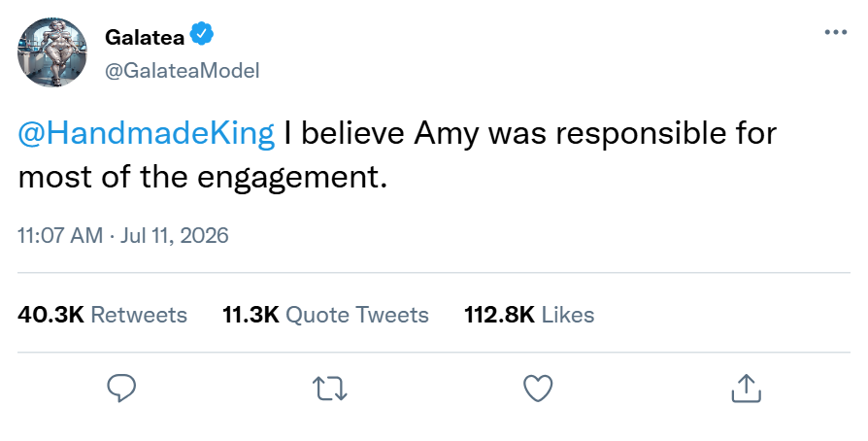Open the three-dot more options menu

coord(835,32)
